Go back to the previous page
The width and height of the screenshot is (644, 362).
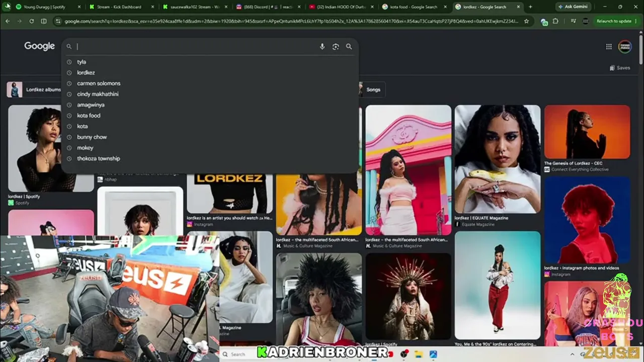point(7,21)
